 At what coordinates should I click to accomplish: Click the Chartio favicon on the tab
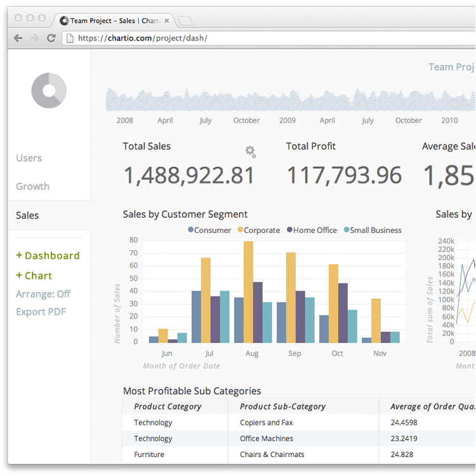[64, 21]
